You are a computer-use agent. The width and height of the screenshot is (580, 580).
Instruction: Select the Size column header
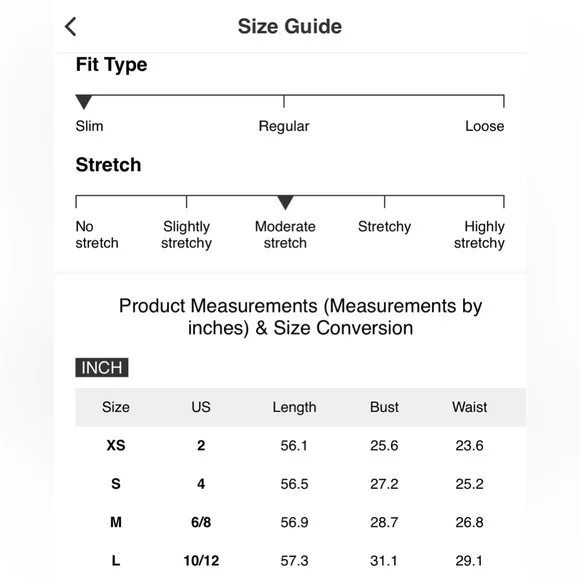pos(116,407)
